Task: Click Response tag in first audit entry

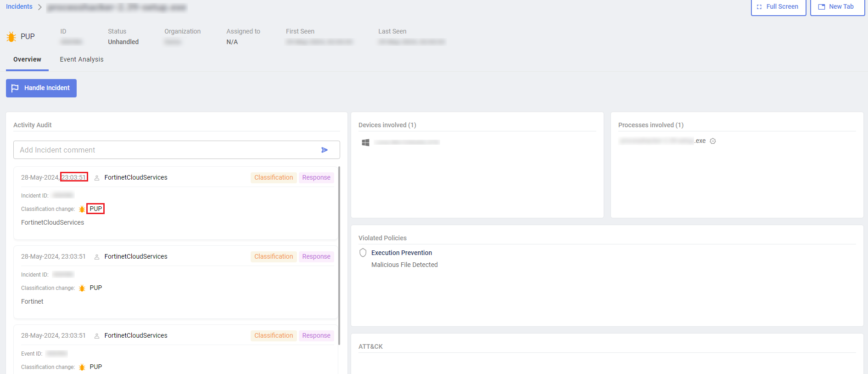Action: pyautogui.click(x=316, y=177)
